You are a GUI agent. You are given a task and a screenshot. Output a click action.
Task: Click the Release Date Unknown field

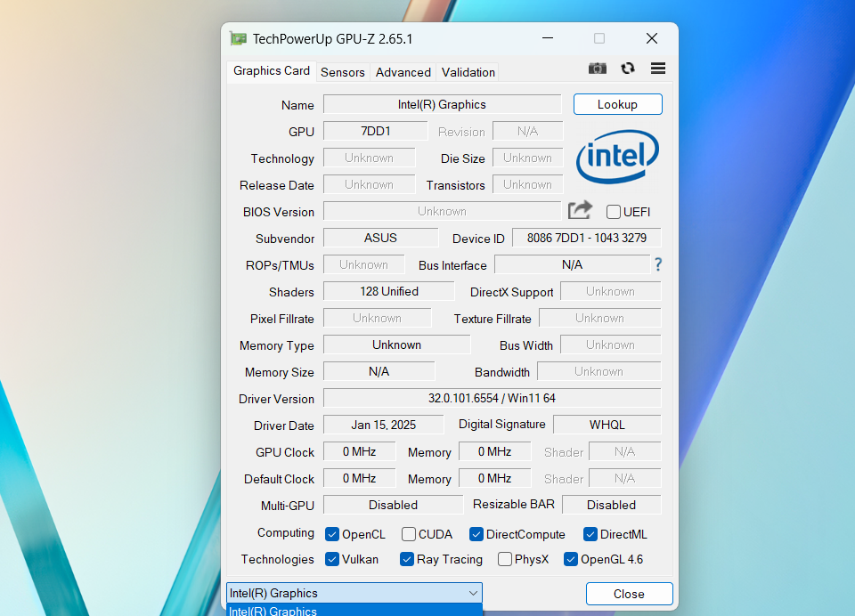pyautogui.click(x=369, y=184)
